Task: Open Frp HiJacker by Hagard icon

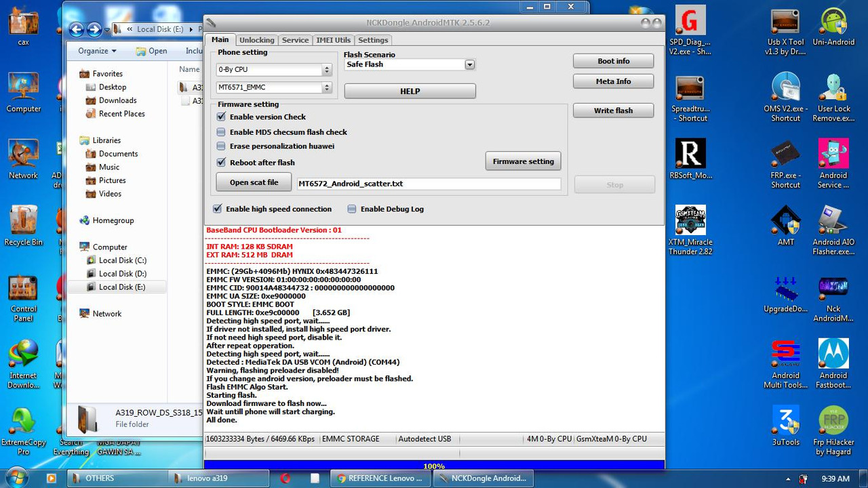Action: [x=833, y=431]
